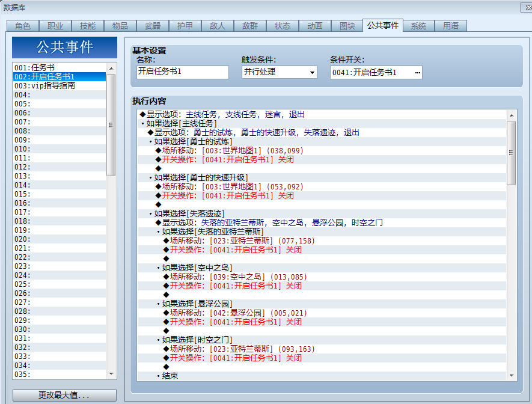Click execution content scroll up arrow
Screen dimensions: 532x404
[x=512, y=115]
